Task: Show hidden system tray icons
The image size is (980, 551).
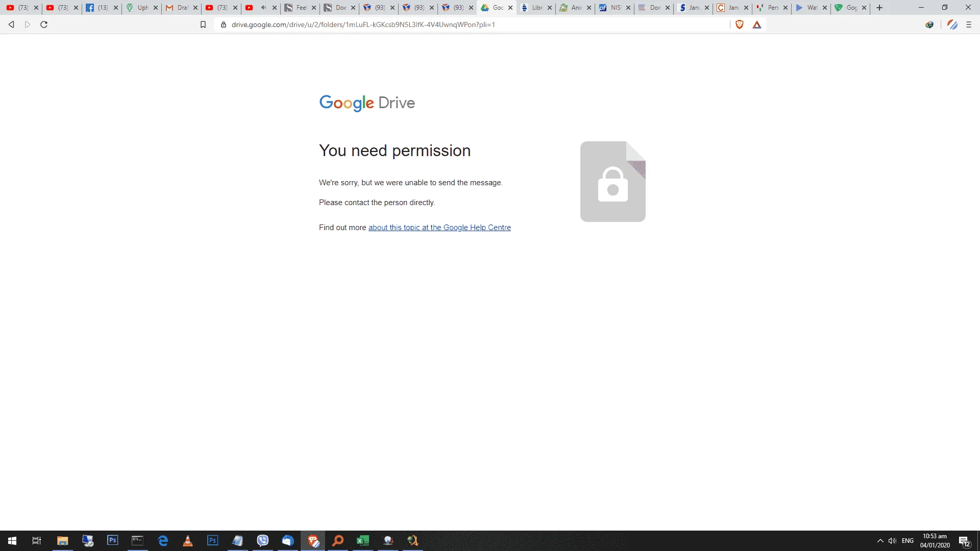Action: [x=880, y=541]
